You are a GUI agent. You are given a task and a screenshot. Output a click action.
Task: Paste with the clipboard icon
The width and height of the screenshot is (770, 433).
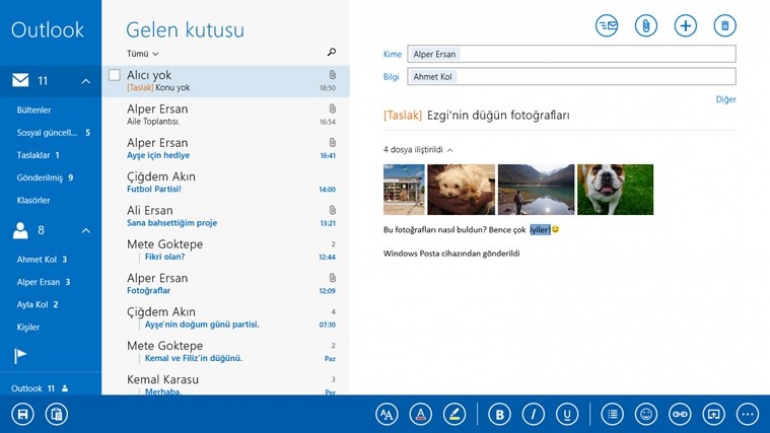tap(56, 414)
